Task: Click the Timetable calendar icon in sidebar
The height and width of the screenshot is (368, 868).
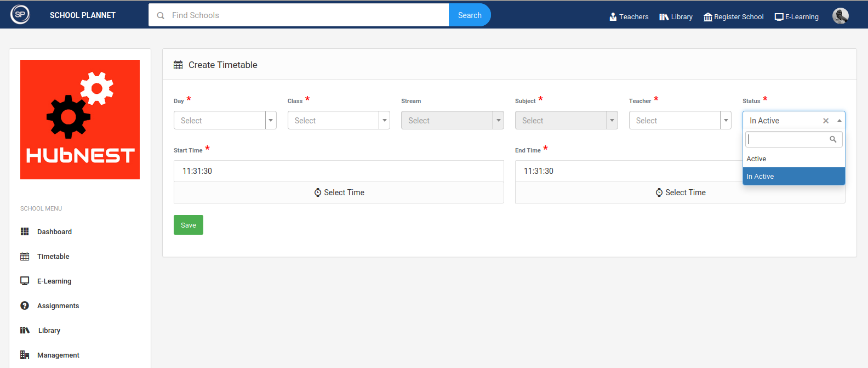Action: [x=25, y=256]
